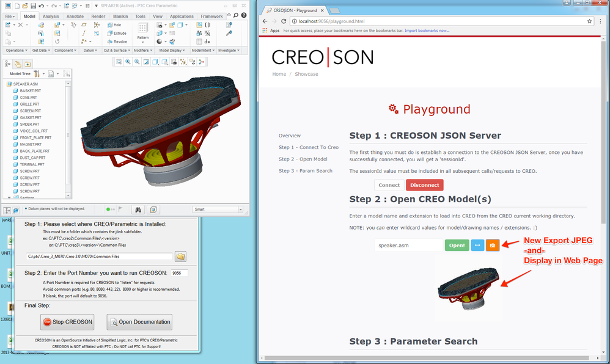Click the datum Axis icon in Datum group
This screenshot has height=364, width=610.
coord(84,33)
